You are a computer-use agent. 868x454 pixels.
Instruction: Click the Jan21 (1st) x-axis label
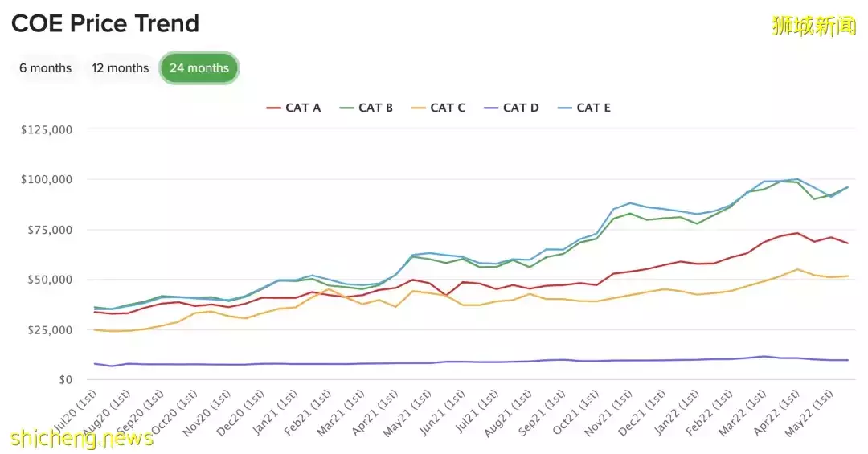coord(284,413)
